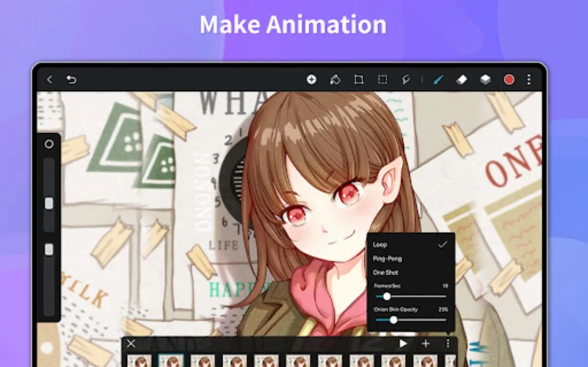The image size is (588, 367).
Task: Click the round plus add icon in top toolbar
Action: coord(311,79)
